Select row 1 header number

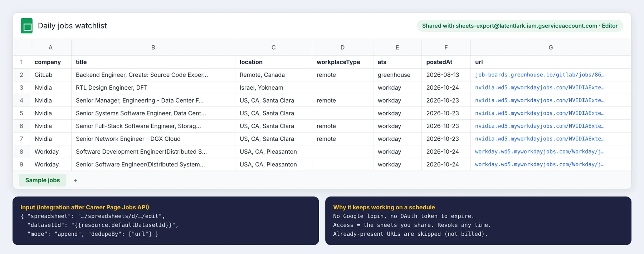tap(21, 62)
